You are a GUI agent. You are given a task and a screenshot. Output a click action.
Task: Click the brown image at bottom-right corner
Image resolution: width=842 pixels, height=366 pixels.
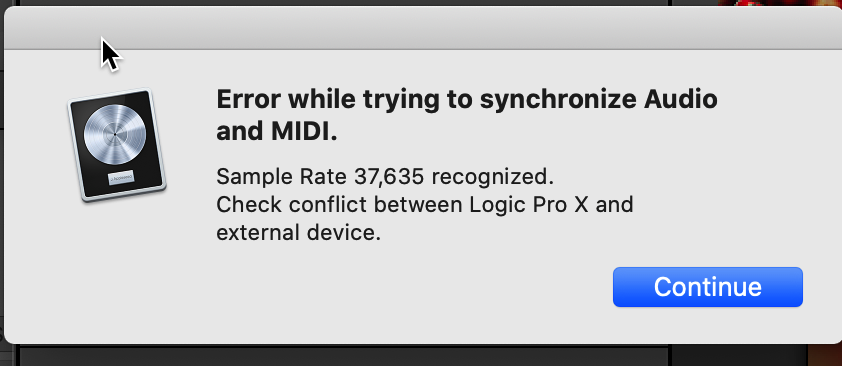[x=824, y=355]
